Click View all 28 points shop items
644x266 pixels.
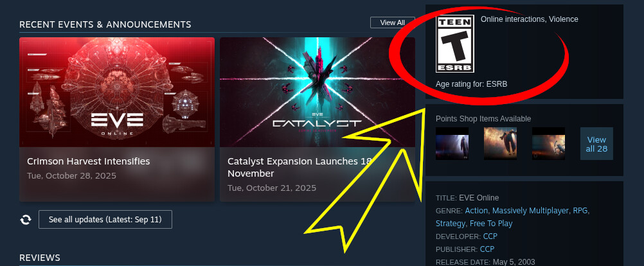pos(596,144)
